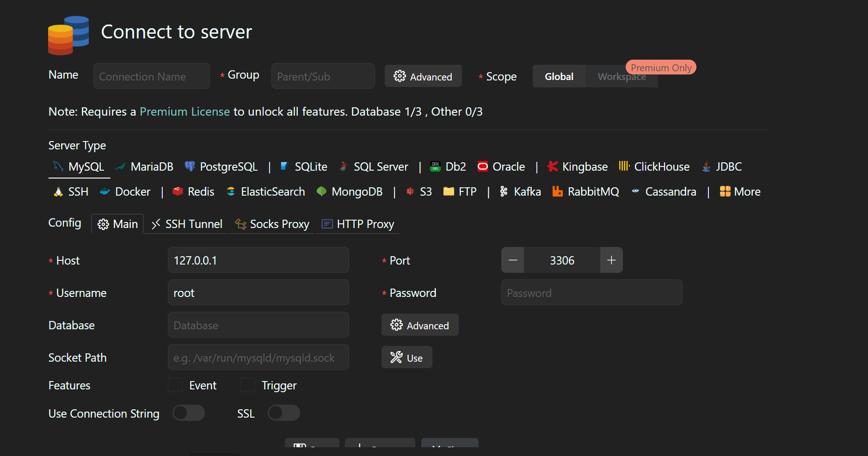
Task: Focus the Socket Path field
Action: pos(259,357)
